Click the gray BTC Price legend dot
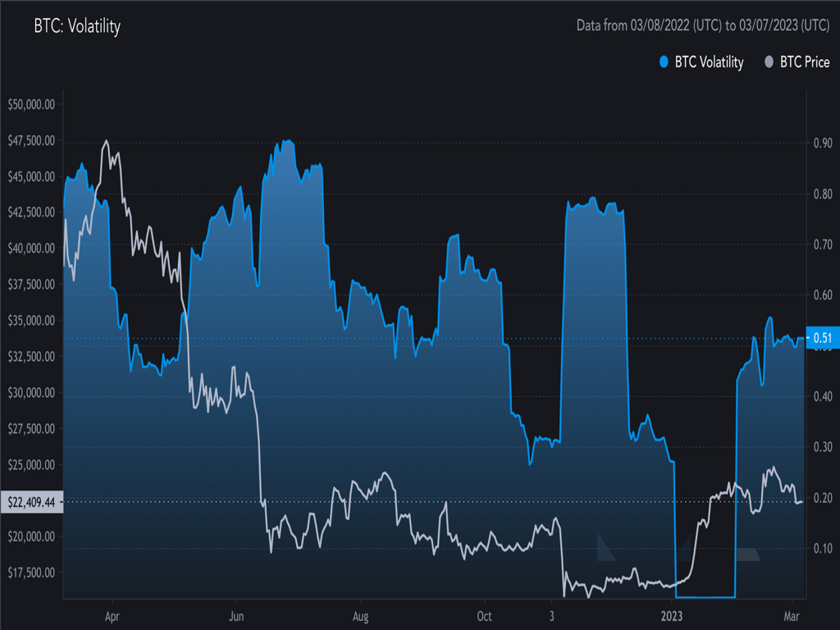 coord(769,62)
